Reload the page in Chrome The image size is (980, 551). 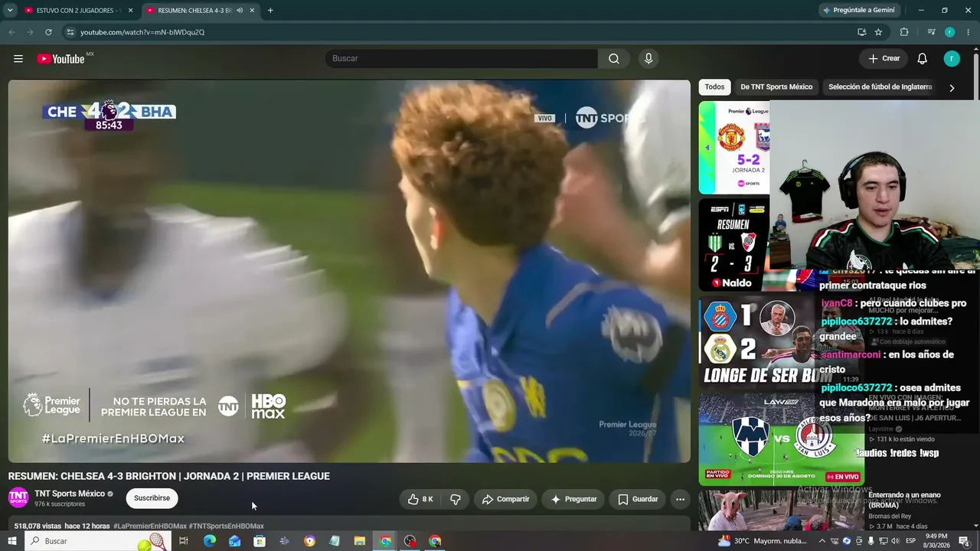tap(48, 32)
